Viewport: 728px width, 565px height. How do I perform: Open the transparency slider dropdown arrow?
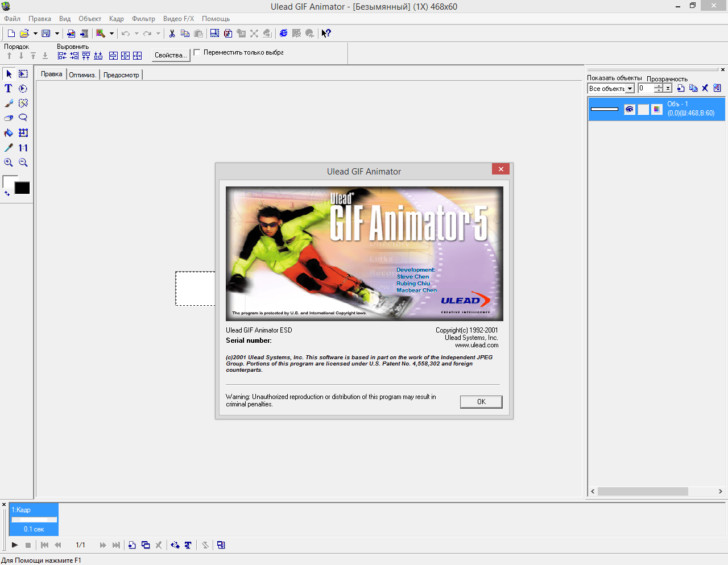pyautogui.click(x=668, y=88)
